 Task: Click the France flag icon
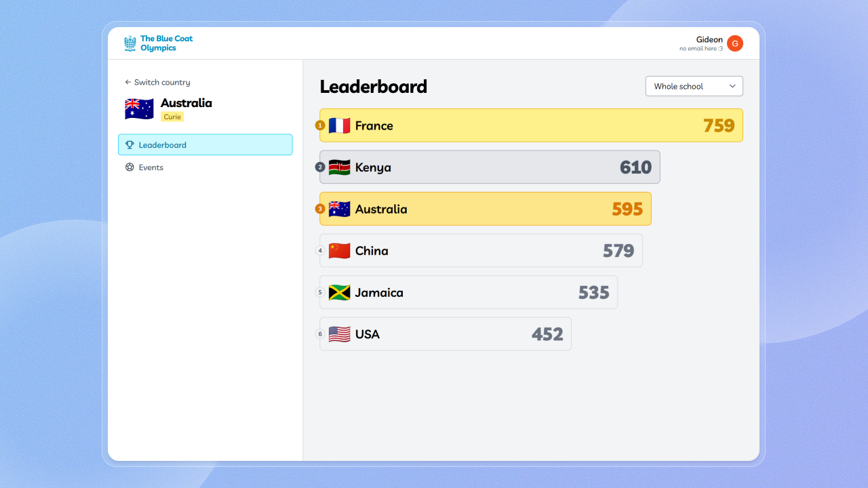click(339, 125)
